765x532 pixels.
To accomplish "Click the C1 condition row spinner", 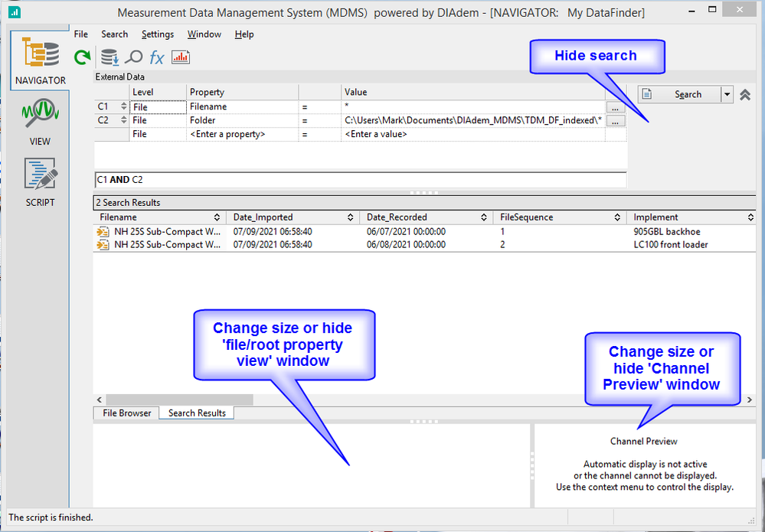I will (124, 107).
